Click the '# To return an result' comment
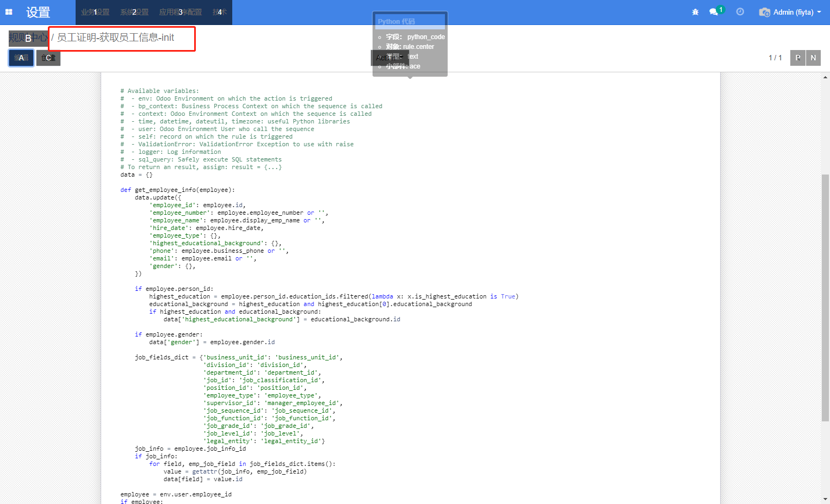The image size is (830, 504). [201, 167]
